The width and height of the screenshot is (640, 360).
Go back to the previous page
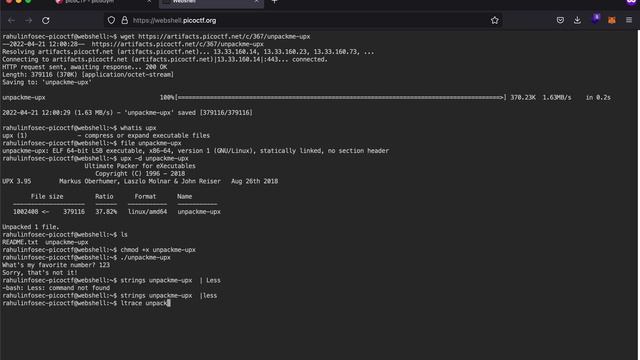click(x=11, y=20)
